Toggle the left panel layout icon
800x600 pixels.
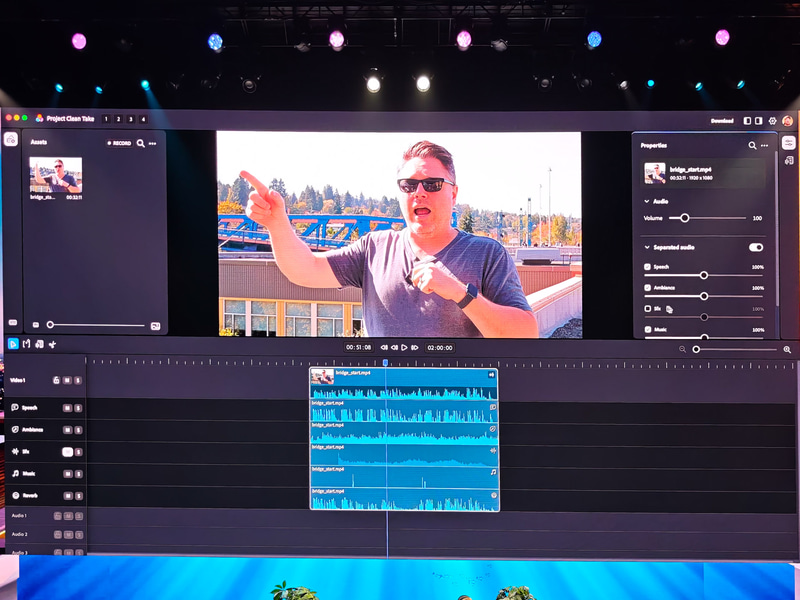[747, 121]
